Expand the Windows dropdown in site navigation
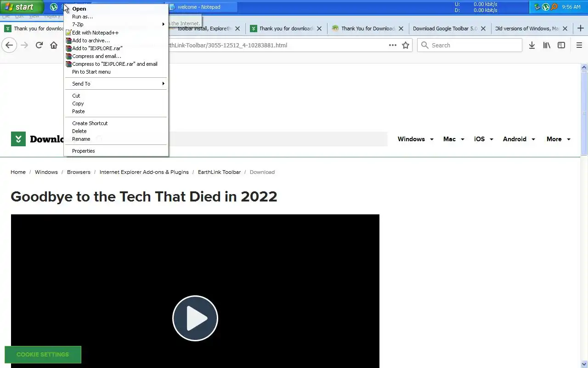588x368 pixels. click(415, 139)
